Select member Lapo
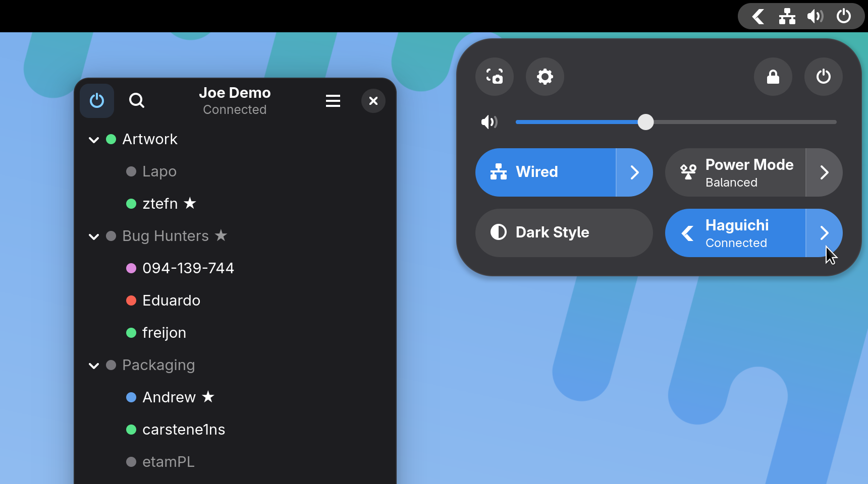The width and height of the screenshot is (868, 484). coord(235,171)
